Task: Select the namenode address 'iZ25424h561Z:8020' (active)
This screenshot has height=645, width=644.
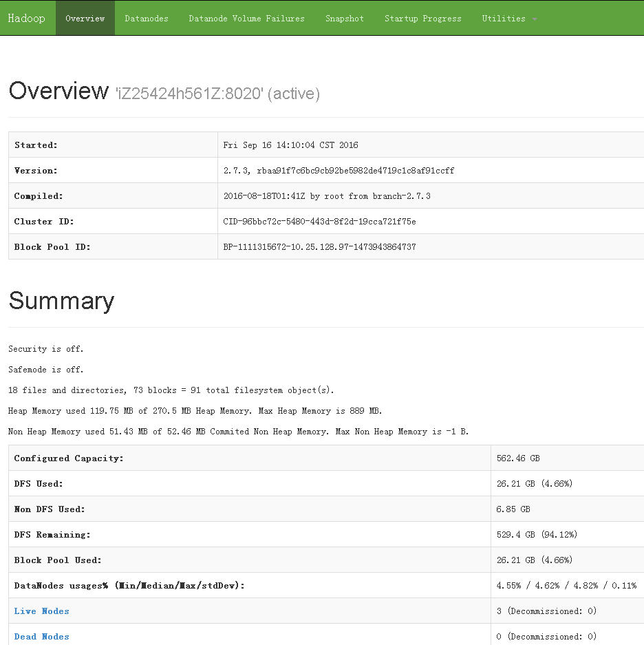Action: (217, 94)
